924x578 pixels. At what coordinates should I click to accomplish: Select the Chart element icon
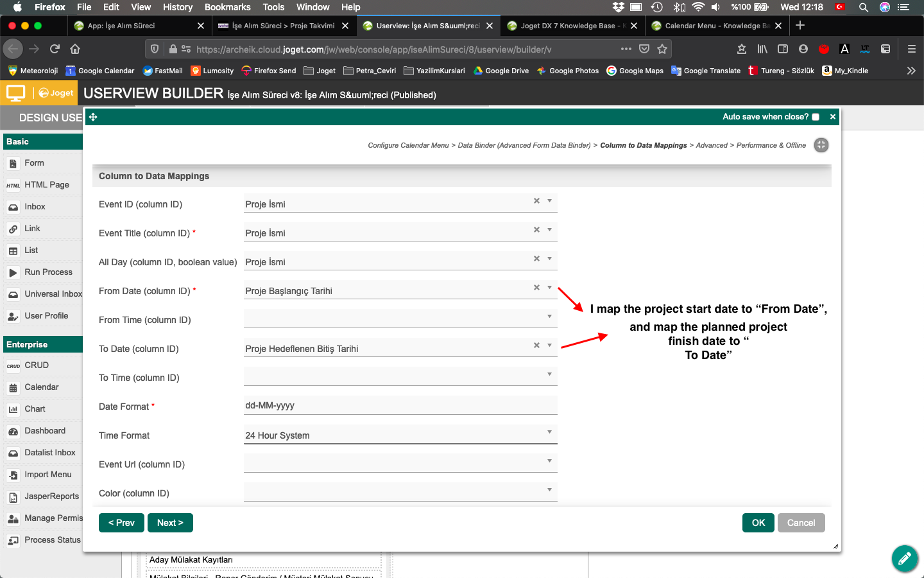pyautogui.click(x=13, y=410)
